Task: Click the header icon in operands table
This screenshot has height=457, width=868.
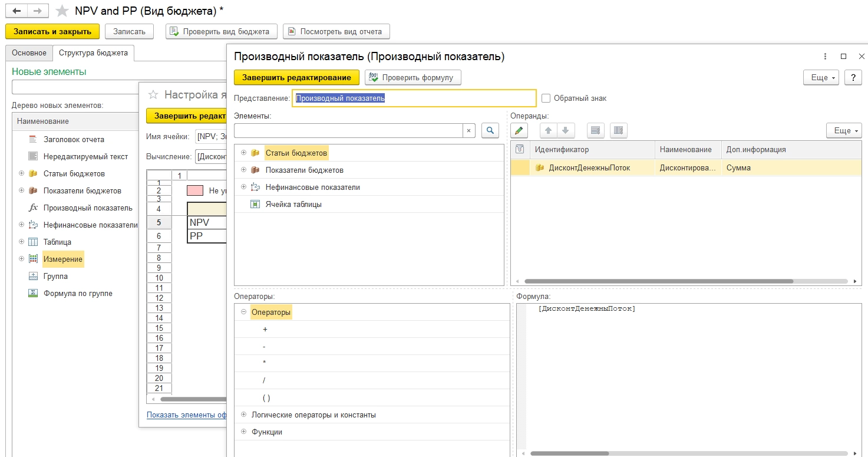Action: point(519,150)
